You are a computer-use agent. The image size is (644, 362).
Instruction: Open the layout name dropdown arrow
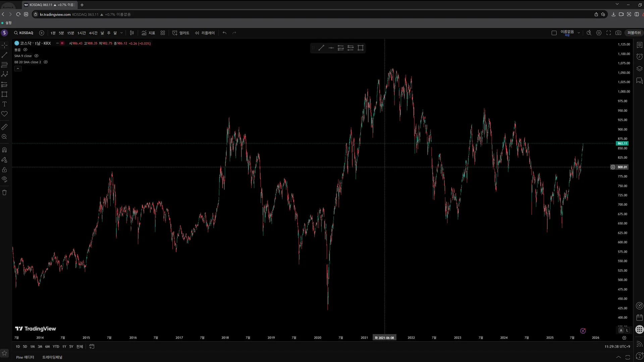579,33
